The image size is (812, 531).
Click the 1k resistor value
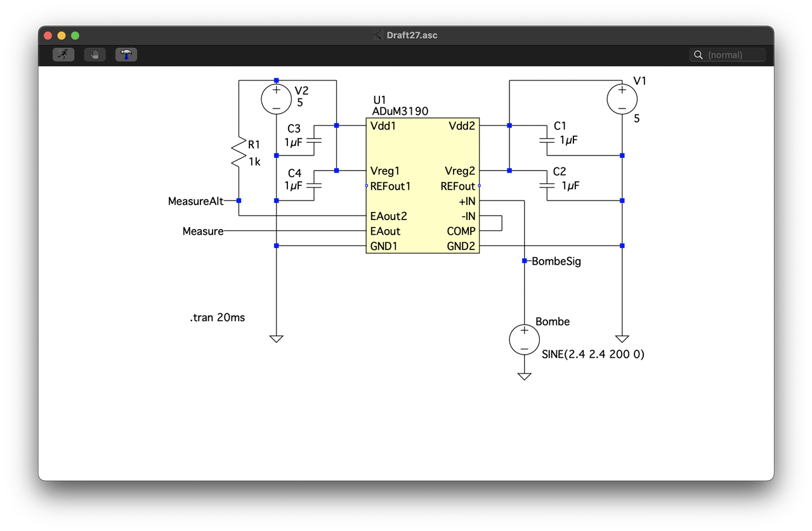254,162
